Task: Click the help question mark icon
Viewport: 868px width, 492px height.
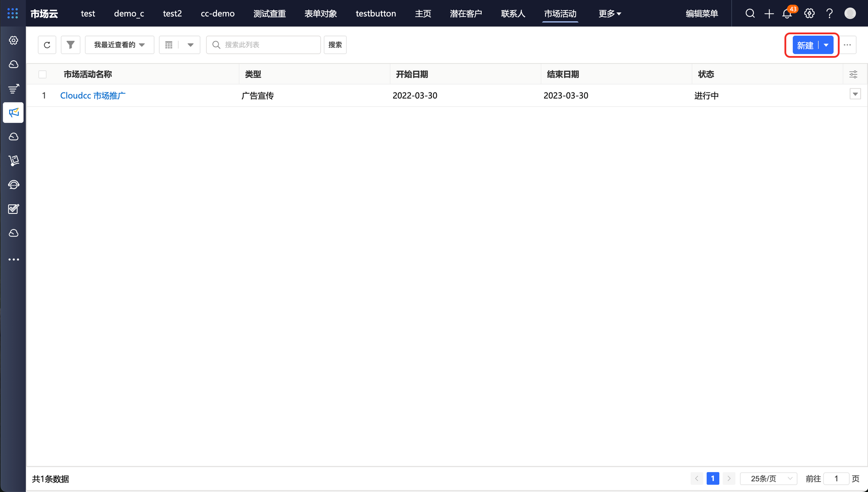Action: pyautogui.click(x=829, y=13)
